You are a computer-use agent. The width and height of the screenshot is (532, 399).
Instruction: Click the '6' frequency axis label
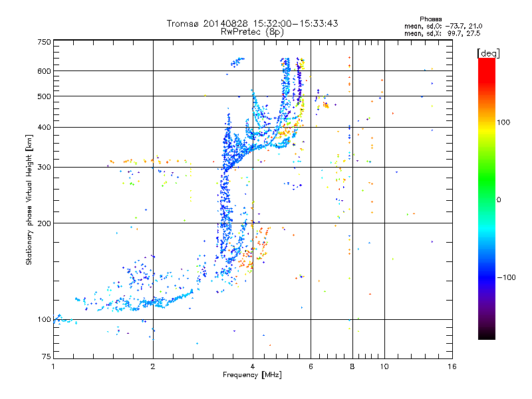pyautogui.click(x=311, y=366)
